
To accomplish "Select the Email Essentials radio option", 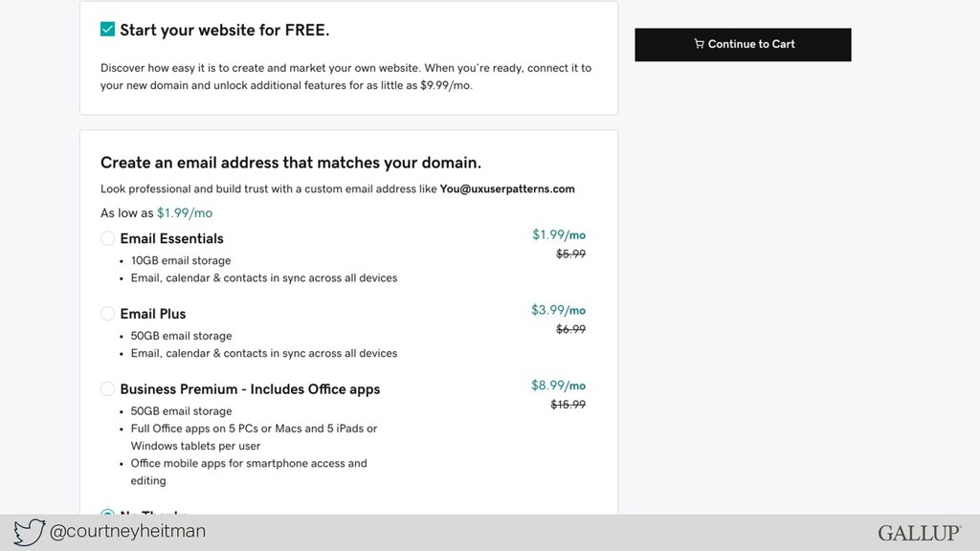I will 107,238.
